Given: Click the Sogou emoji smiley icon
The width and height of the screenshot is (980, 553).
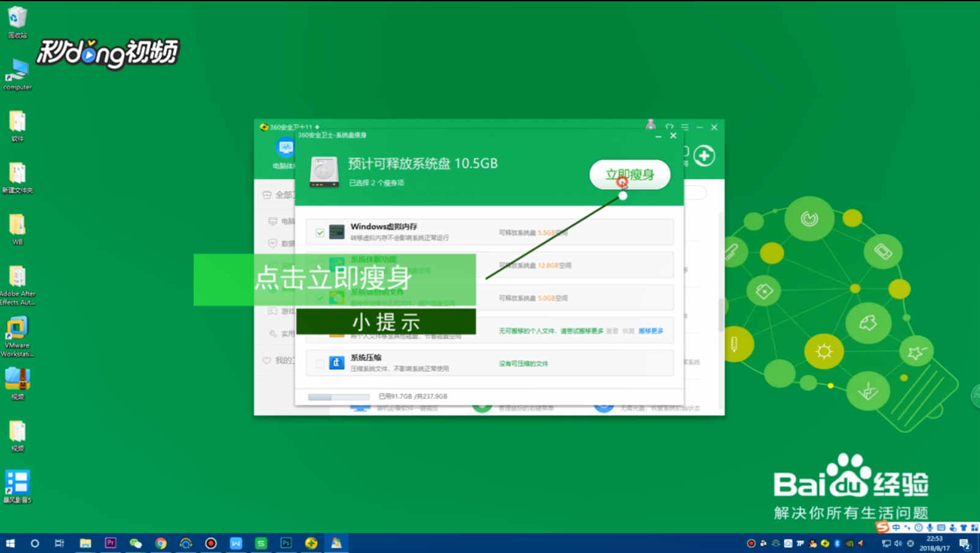Looking at the screenshot, I should click(918, 527).
